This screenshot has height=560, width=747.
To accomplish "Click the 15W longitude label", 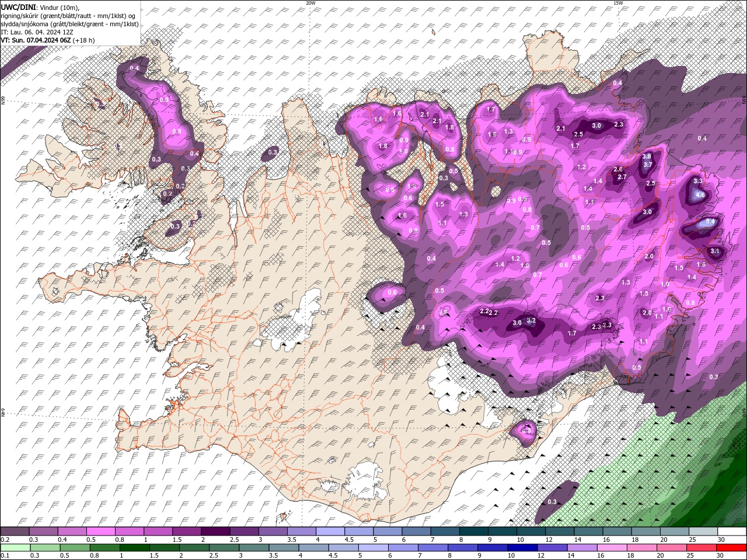I will (x=618, y=3).
